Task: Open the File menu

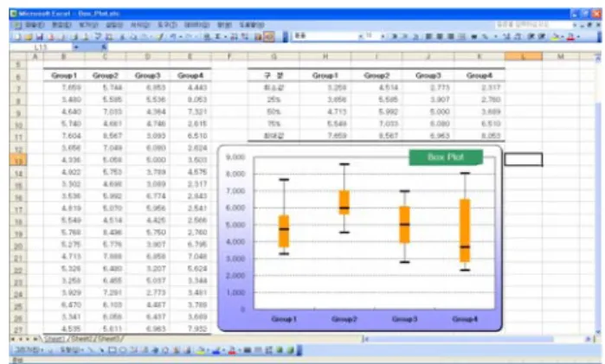Action: 35,25
